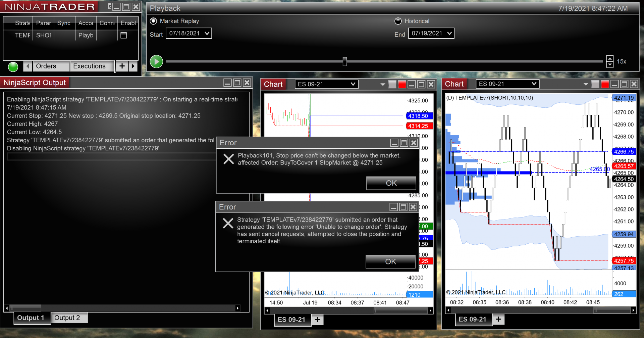
Task: Expand the right Chart toolbar dropdown arrow
Action: [586, 84]
